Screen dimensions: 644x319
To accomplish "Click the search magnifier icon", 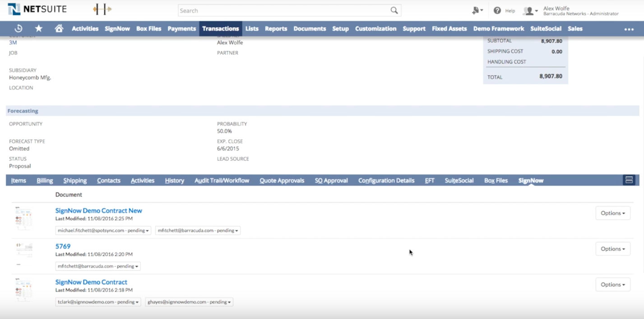I will (394, 10).
